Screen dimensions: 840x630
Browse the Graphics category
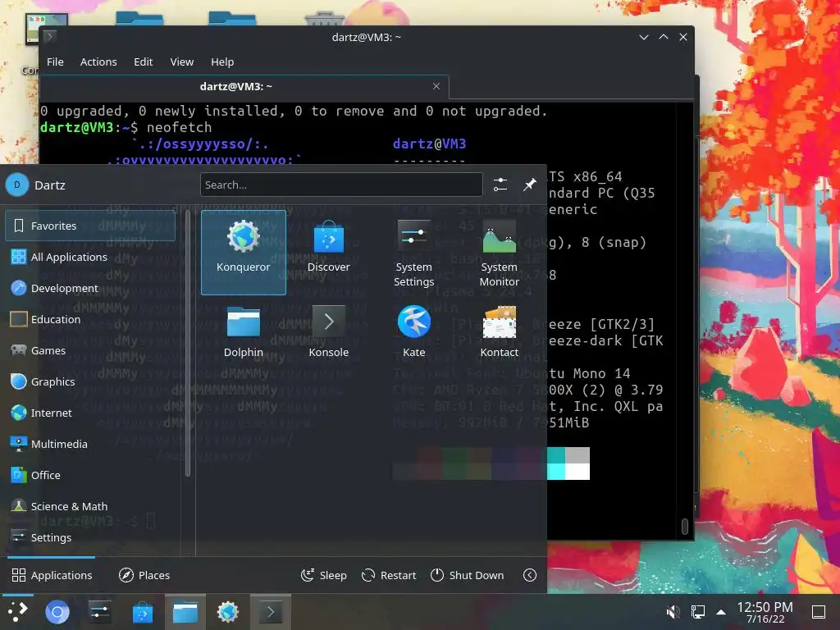click(x=90, y=381)
